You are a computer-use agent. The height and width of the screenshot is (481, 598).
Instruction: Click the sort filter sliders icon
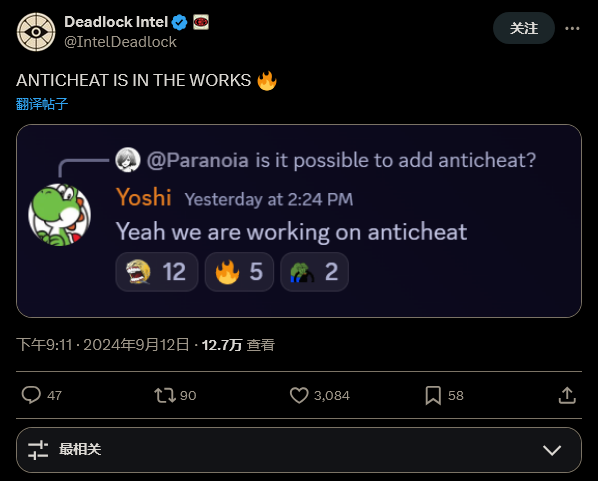(38, 450)
